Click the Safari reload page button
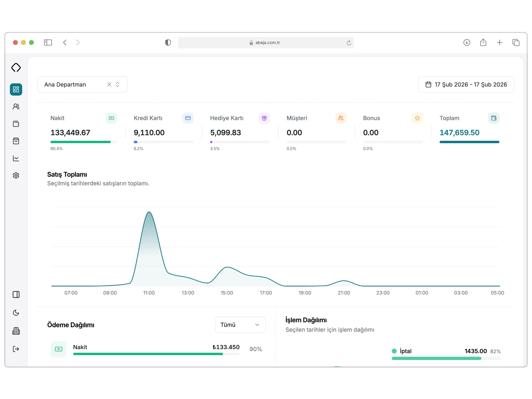The width and height of the screenshot is (532, 399). (349, 43)
